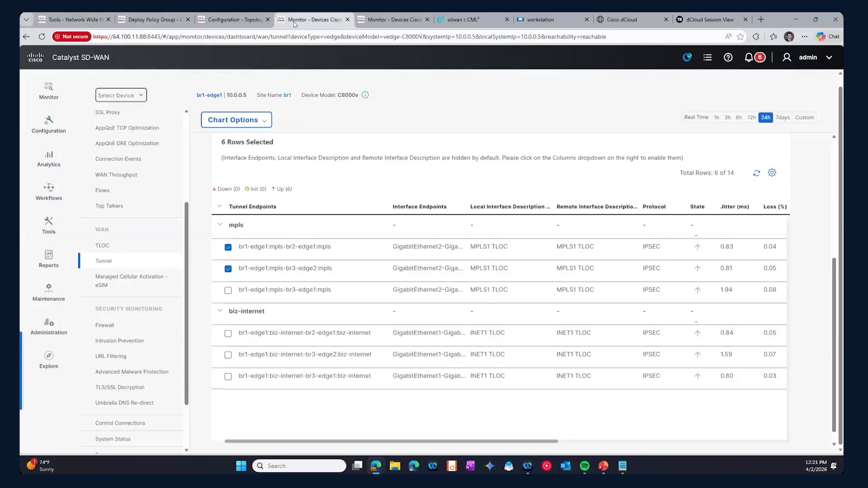Click the Cisco logo in header
Screen dimensions: 868x488
tap(35, 57)
